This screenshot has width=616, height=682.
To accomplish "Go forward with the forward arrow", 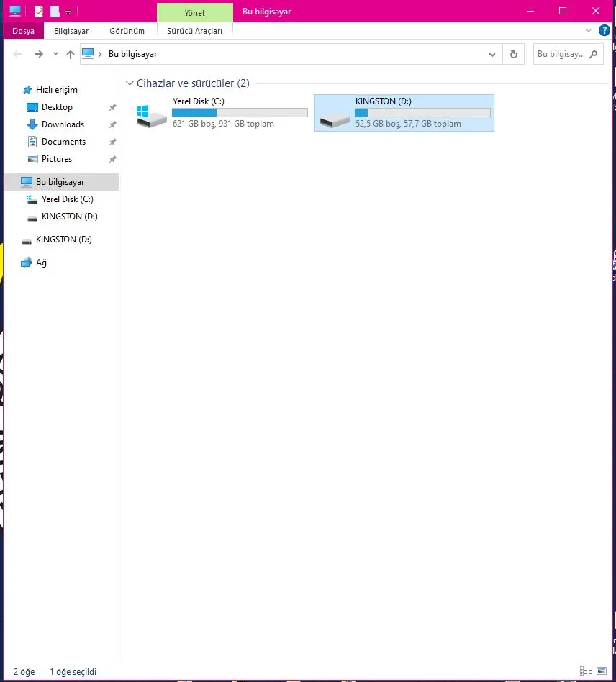I will pos(39,54).
